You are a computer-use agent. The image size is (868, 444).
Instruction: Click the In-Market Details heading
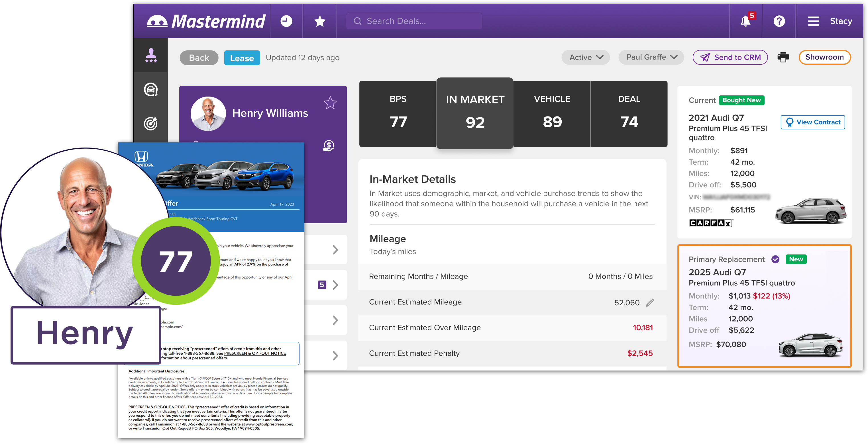[x=412, y=179]
